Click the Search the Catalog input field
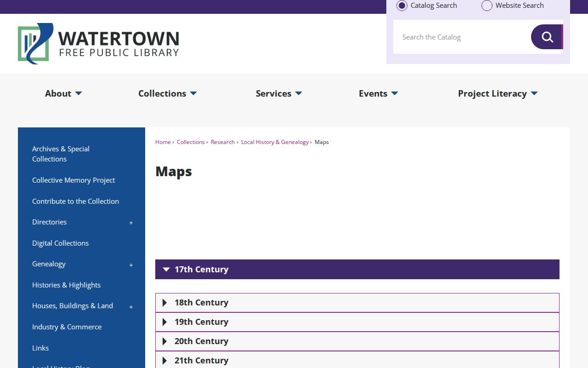Viewport: 588px width, 368px height. click(x=462, y=37)
